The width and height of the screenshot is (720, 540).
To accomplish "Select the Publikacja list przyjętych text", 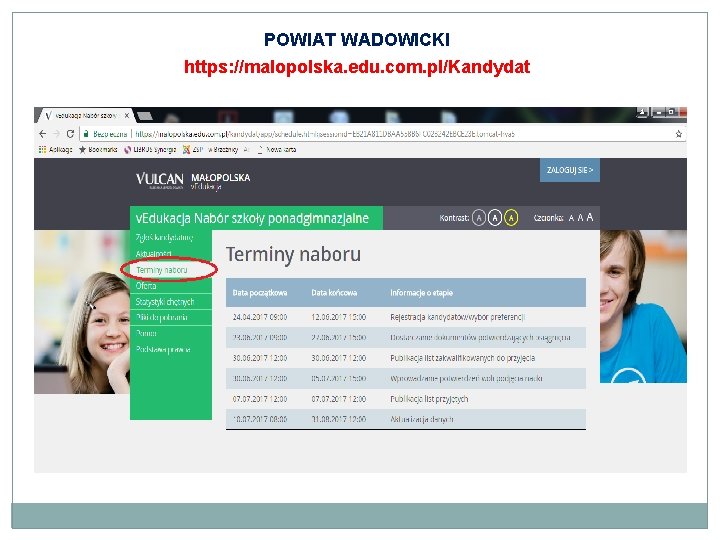I will pos(429,399).
